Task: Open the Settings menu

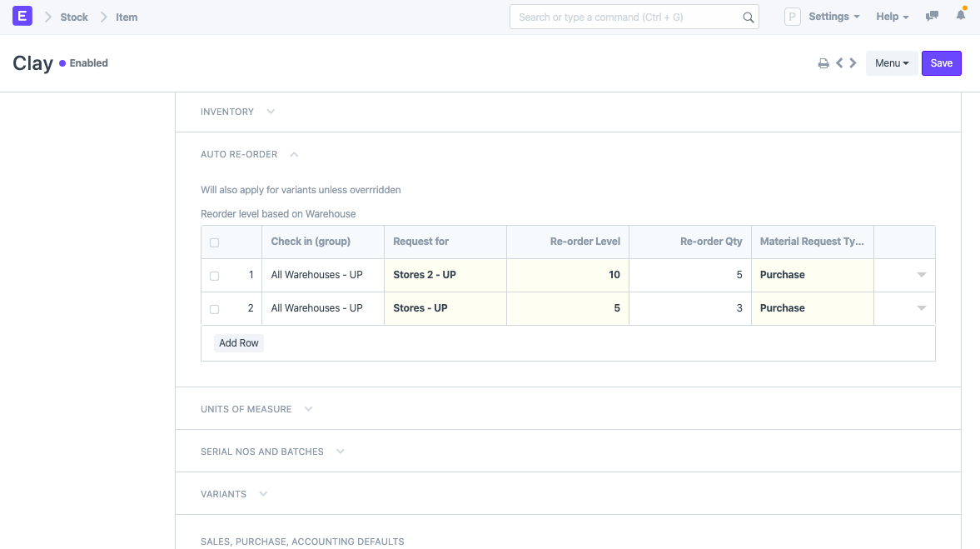Action: [833, 17]
